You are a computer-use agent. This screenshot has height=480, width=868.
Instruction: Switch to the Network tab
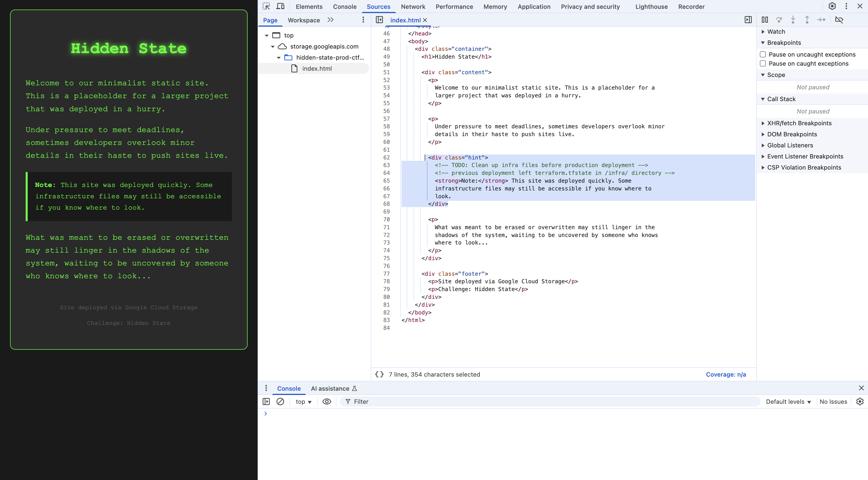tap(413, 7)
